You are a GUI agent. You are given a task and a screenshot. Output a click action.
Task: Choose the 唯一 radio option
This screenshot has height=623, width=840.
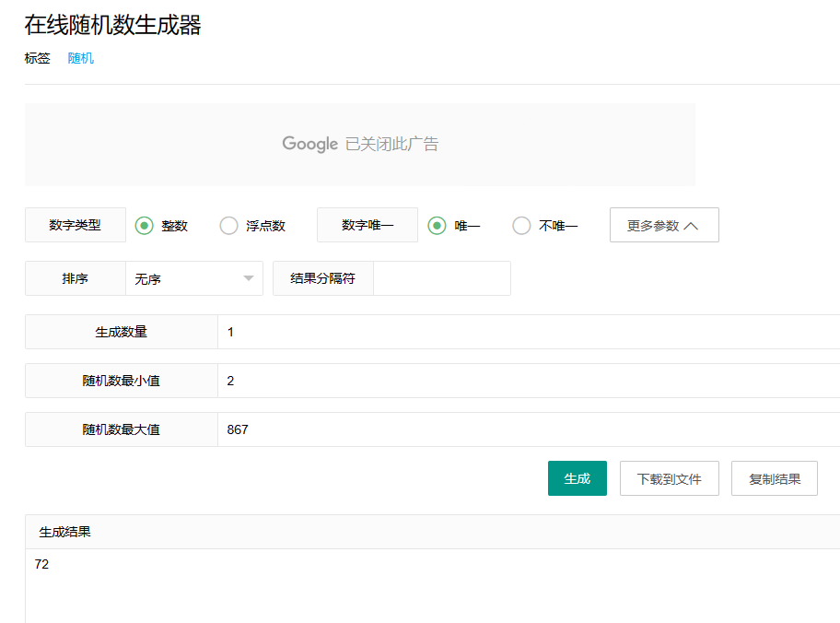437,226
